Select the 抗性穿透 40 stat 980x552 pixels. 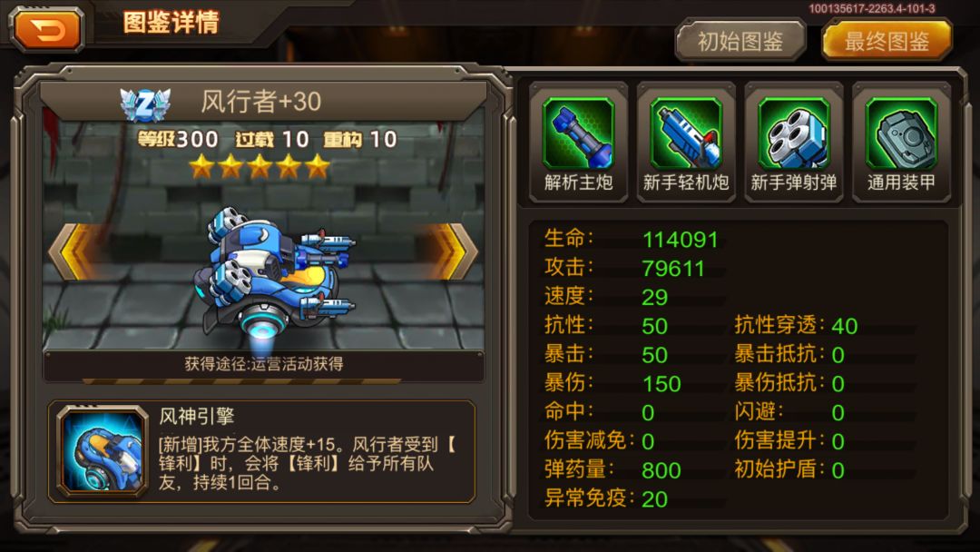[x=797, y=326]
